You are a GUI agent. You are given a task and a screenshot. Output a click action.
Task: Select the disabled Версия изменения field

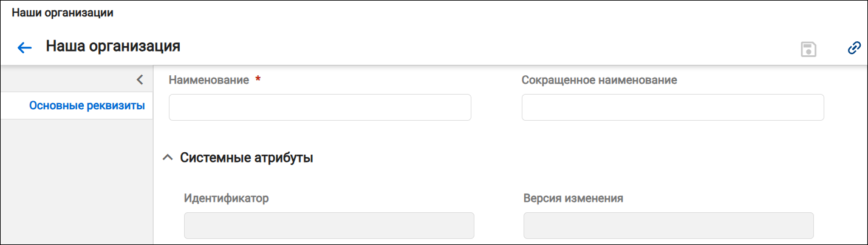(x=668, y=226)
